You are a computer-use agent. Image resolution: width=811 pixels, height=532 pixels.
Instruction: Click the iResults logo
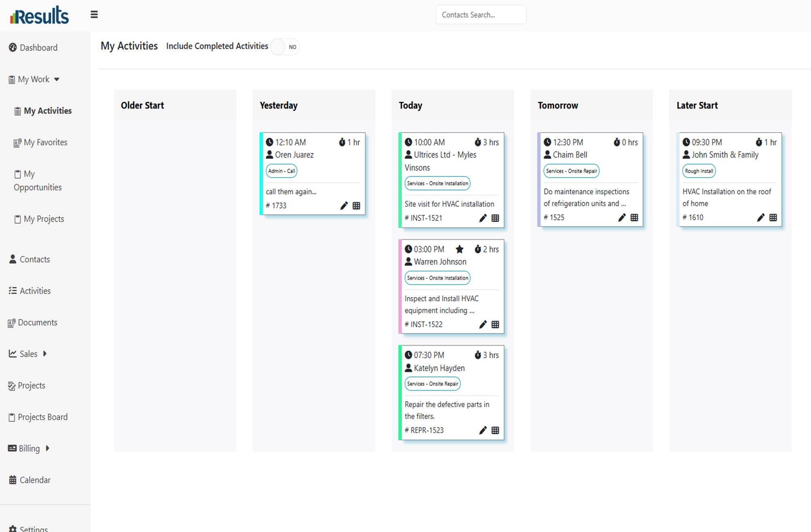pyautogui.click(x=40, y=15)
